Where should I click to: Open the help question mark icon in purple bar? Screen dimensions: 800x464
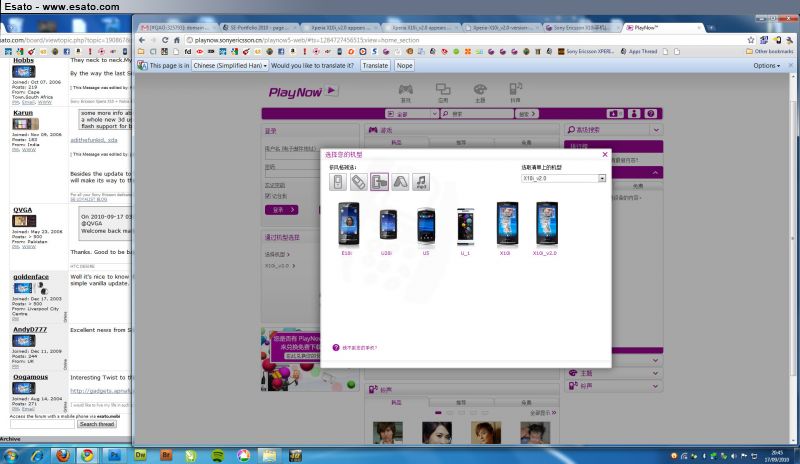[651, 114]
